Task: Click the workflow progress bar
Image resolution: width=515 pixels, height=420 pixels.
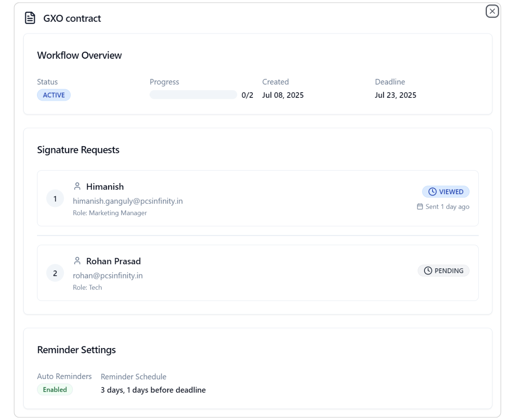Action: click(x=193, y=95)
